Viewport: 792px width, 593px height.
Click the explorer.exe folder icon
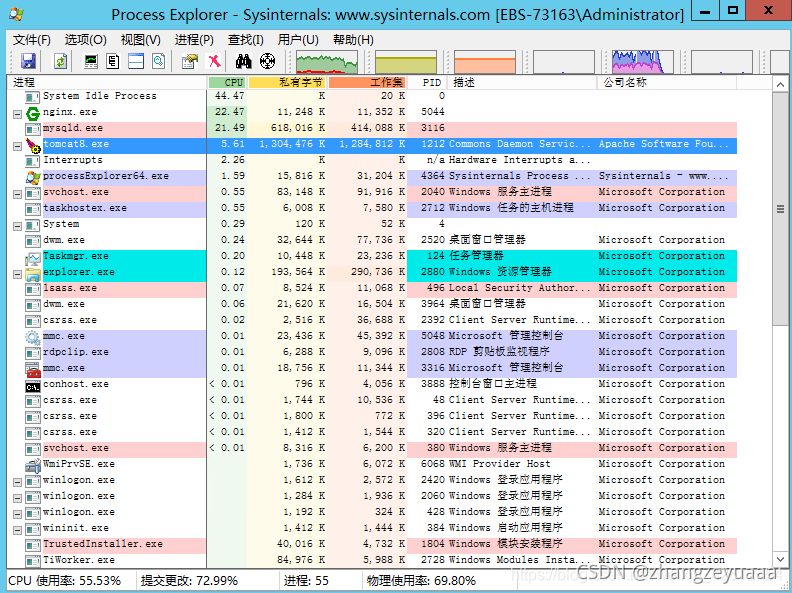(x=33, y=274)
